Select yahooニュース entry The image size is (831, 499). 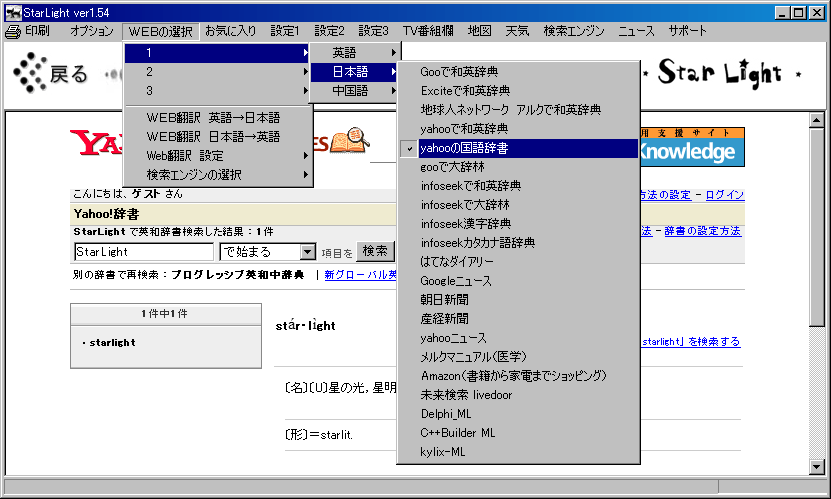point(518,338)
